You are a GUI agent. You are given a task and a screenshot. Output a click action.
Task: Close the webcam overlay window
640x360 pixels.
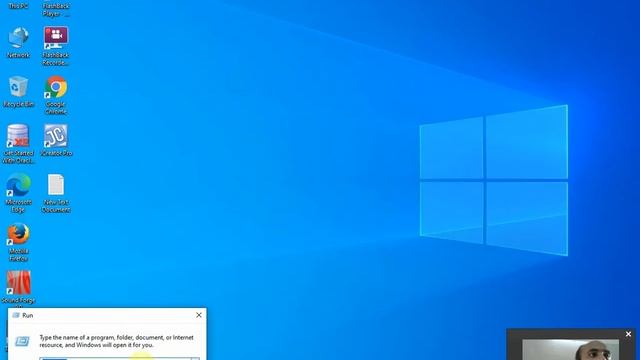click(628, 334)
